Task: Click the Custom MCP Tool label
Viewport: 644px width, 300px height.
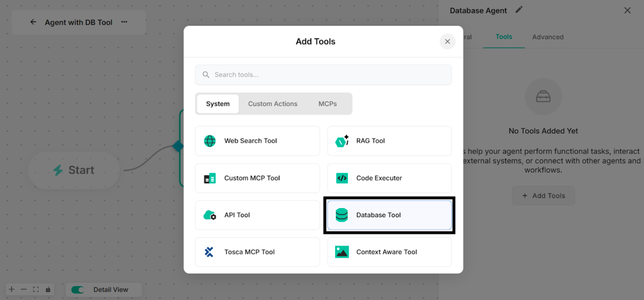Action: (x=252, y=178)
